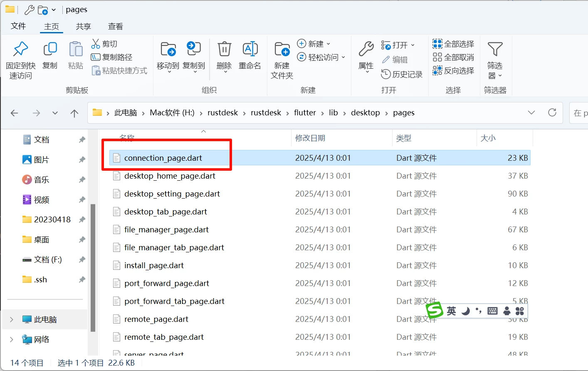Open the File menu tab
The height and width of the screenshot is (371, 588).
pyautogui.click(x=18, y=26)
